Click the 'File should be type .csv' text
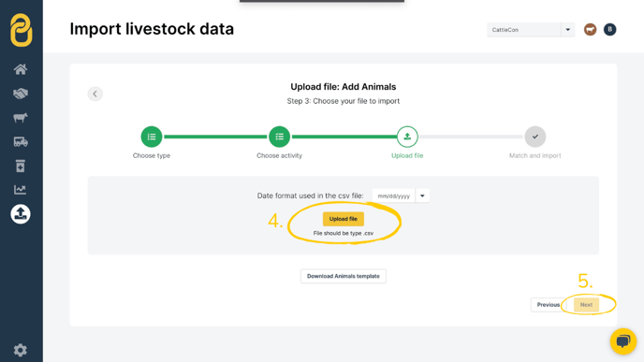 344,233
